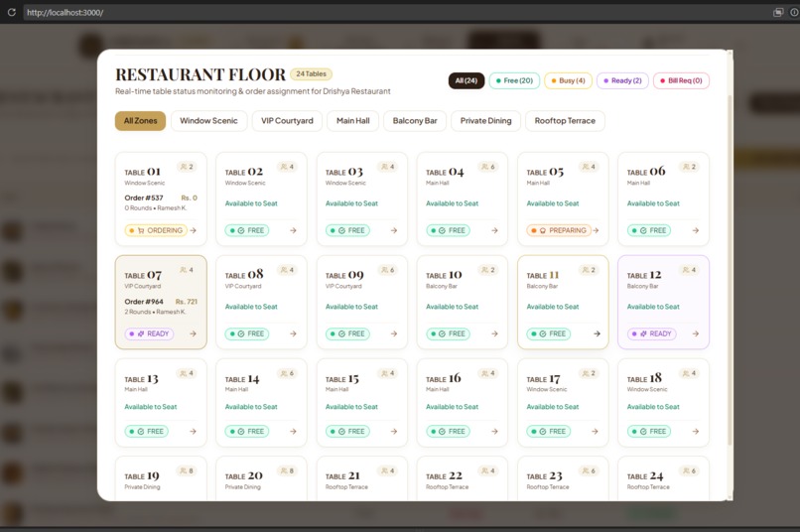Screen dimensions: 800x532
Task: Open arrow on Table 02 card
Action: (294, 230)
